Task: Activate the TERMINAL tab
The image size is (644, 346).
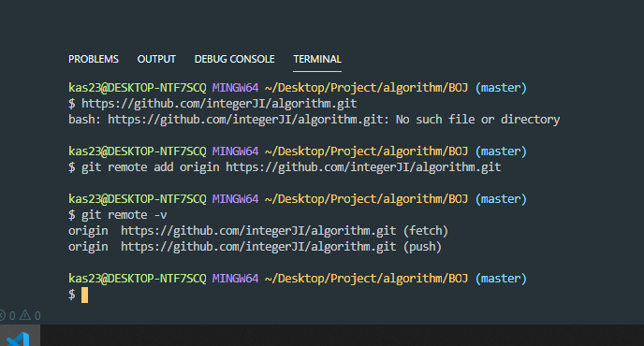Action: [317, 59]
